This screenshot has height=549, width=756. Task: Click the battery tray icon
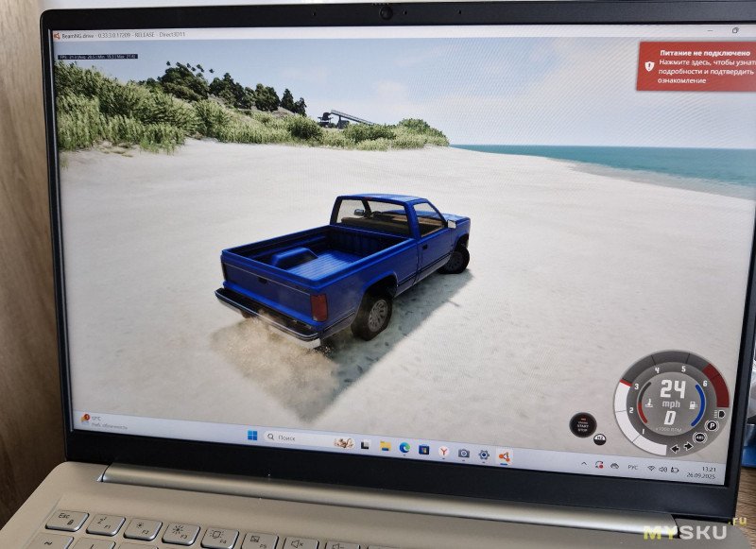click(x=675, y=470)
